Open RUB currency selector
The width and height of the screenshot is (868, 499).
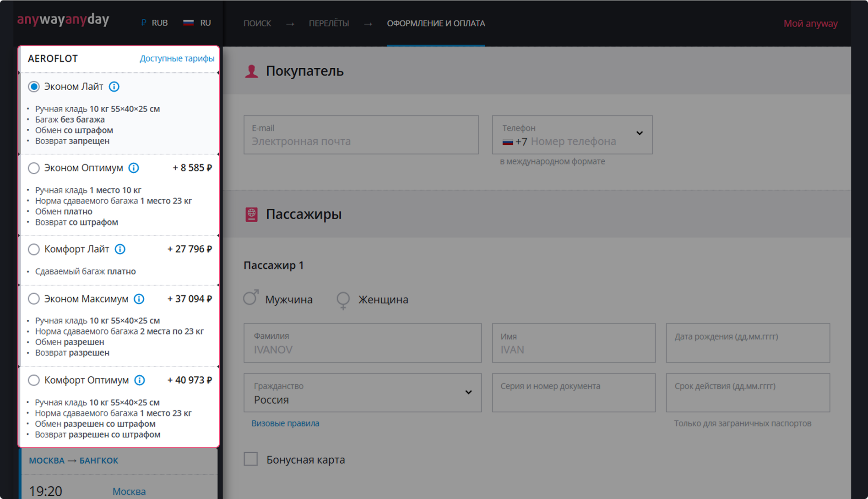155,23
